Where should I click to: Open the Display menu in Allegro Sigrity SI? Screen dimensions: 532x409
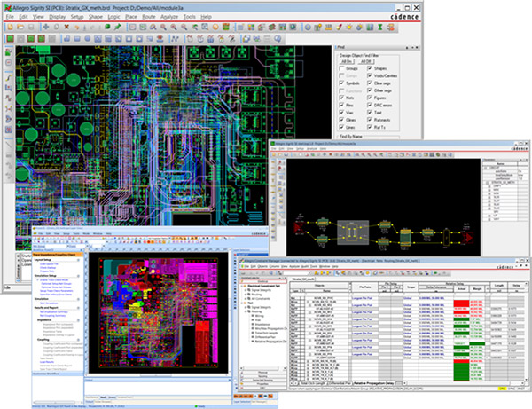(x=58, y=17)
